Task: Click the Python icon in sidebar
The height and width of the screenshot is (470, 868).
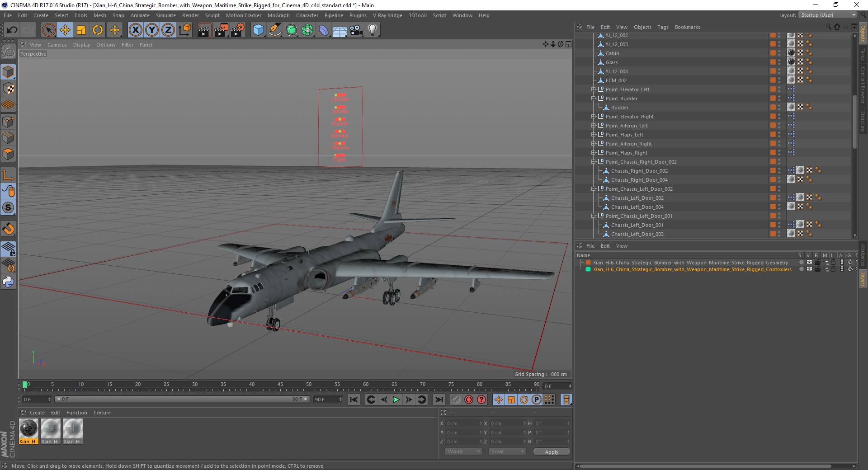Action: point(8,282)
